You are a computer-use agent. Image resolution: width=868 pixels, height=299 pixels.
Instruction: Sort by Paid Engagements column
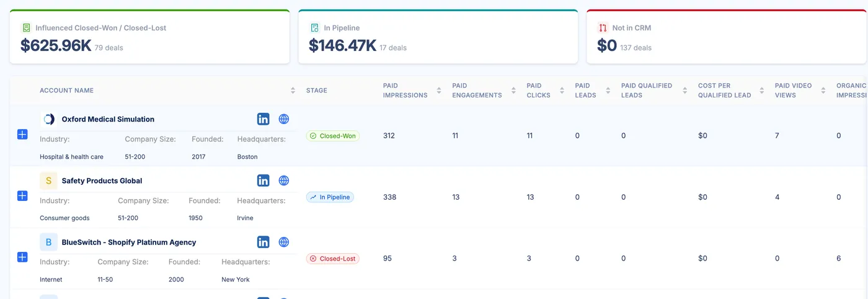(x=513, y=91)
